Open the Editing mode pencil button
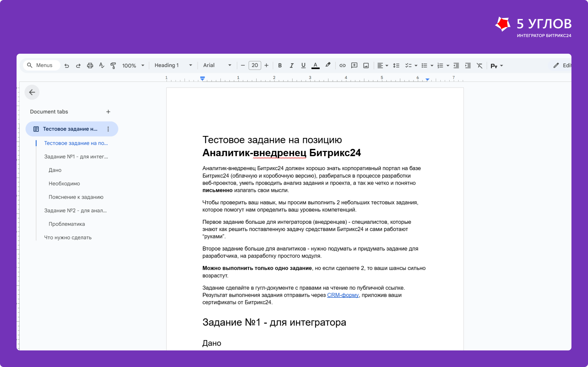The width and height of the screenshot is (588, 367). coord(562,65)
